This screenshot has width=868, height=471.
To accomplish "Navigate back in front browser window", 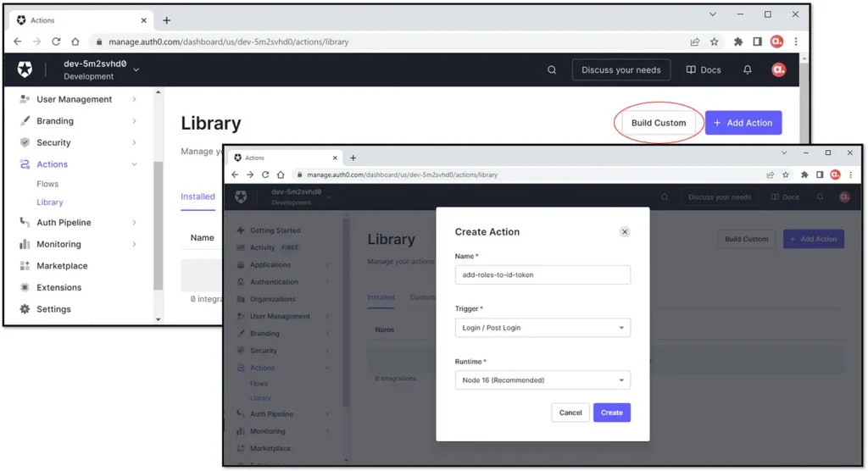I will click(x=235, y=175).
